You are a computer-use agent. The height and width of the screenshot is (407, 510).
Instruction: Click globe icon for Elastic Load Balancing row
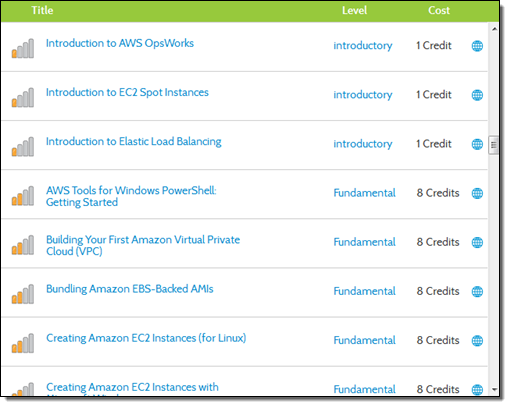pos(477,144)
